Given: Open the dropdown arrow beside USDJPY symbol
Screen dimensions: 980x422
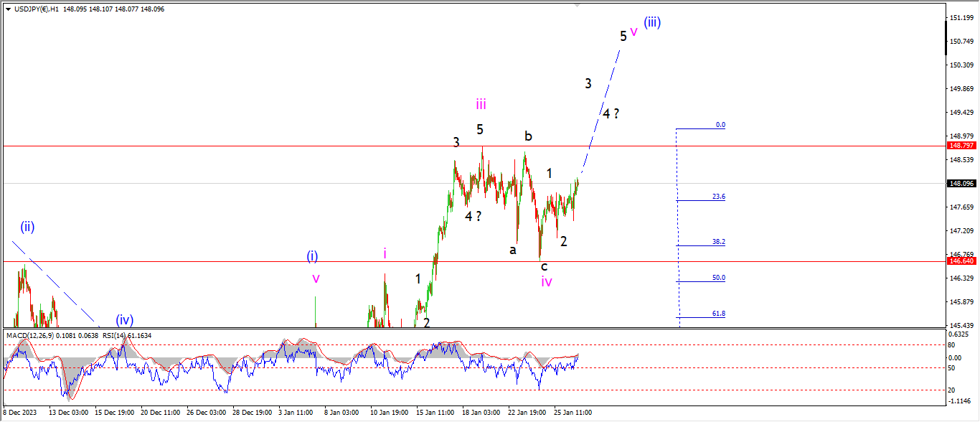Looking at the screenshot, I should click(x=8, y=9).
